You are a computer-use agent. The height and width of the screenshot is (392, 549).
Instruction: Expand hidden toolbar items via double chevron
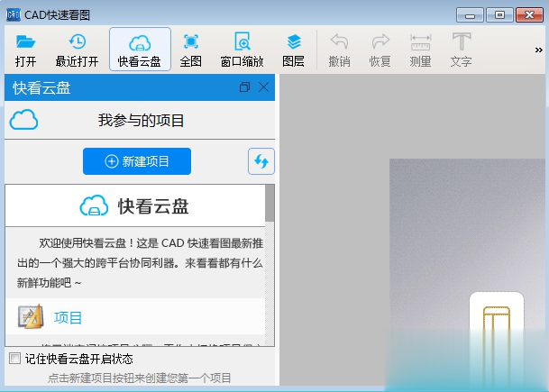click(x=538, y=50)
